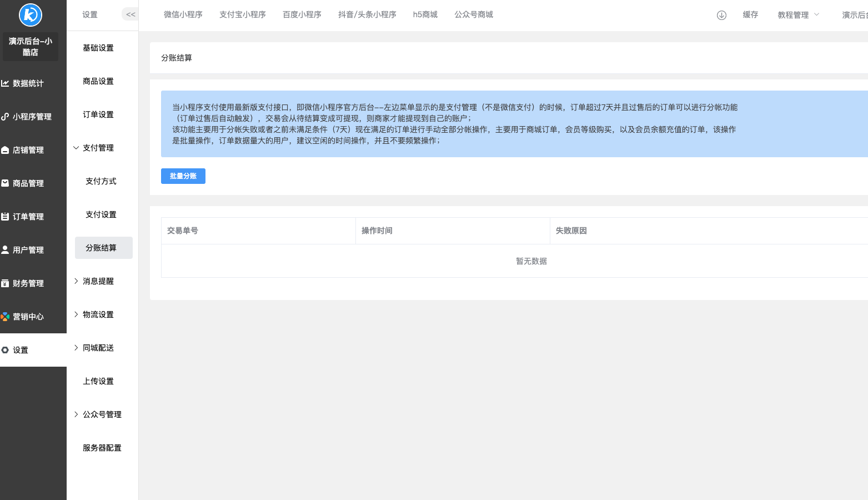Image resolution: width=868 pixels, height=500 pixels.
Task: Collapse the 支付管理 menu group
Action: pos(77,148)
